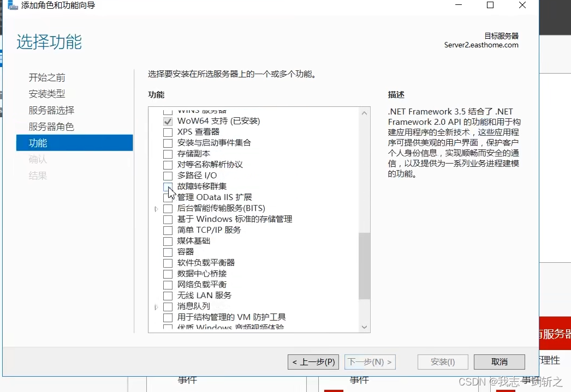Enable 基于 Windows 标准的存储管理 checkbox
Viewport: 571px width, 392px height.
pyautogui.click(x=168, y=219)
